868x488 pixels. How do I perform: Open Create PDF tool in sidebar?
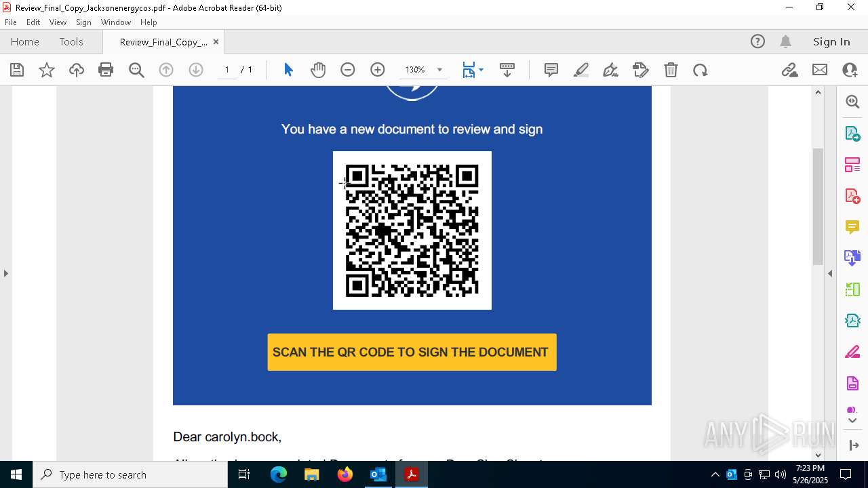click(852, 196)
